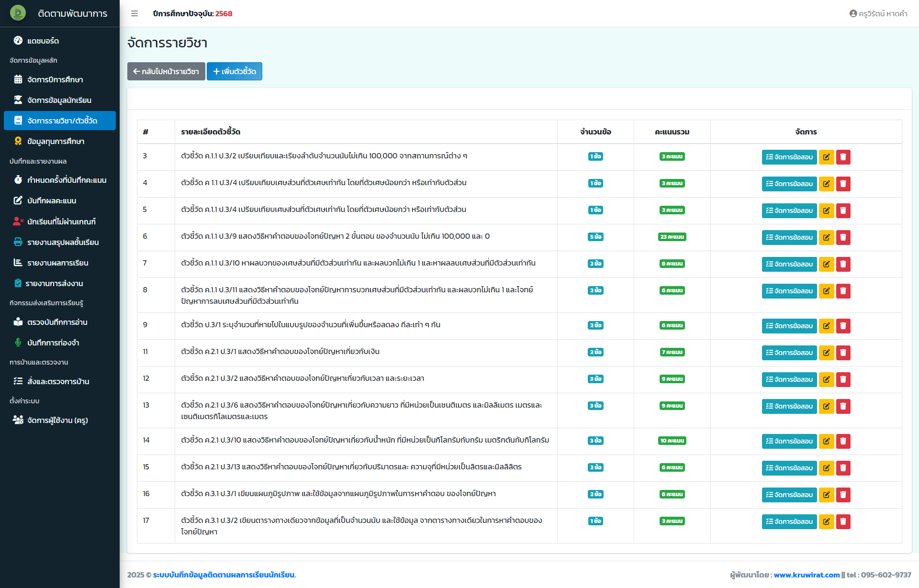Open จัดการผู้ใช้งาน (ครู) menu item

(x=57, y=420)
